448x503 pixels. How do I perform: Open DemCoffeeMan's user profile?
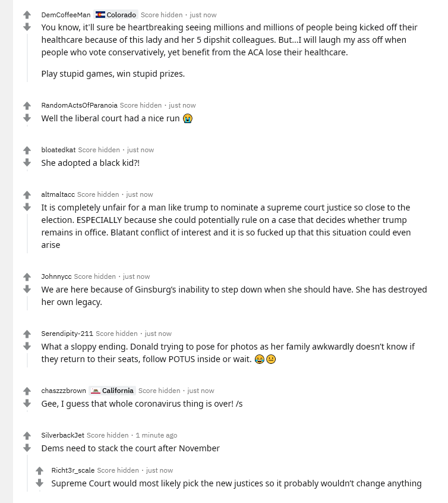[66, 15]
